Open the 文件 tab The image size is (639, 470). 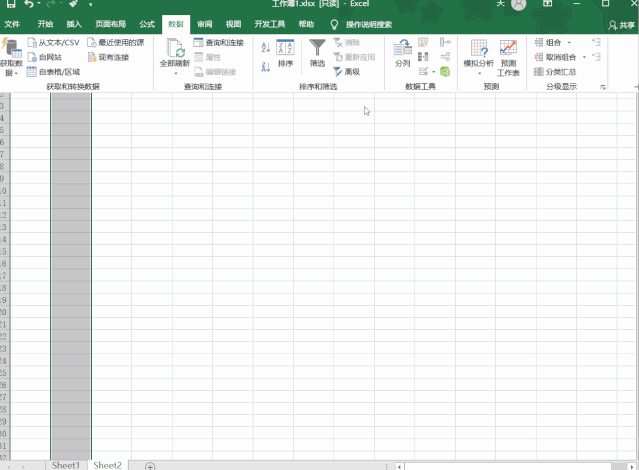point(12,24)
